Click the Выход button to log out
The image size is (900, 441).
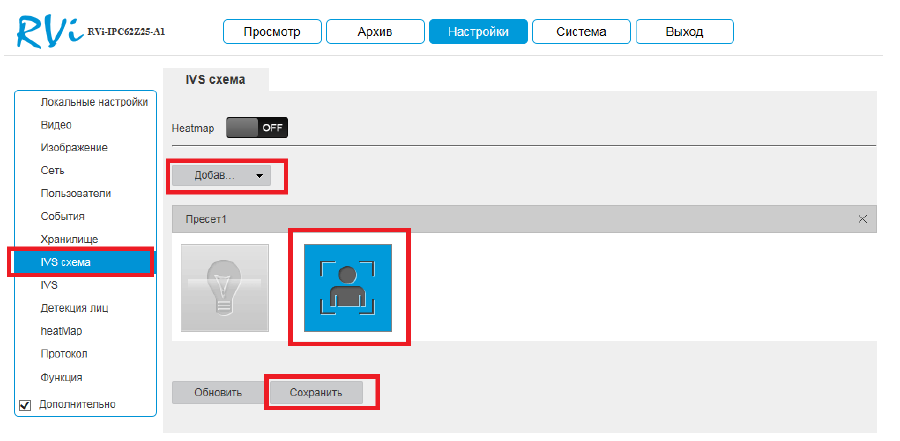click(x=684, y=32)
